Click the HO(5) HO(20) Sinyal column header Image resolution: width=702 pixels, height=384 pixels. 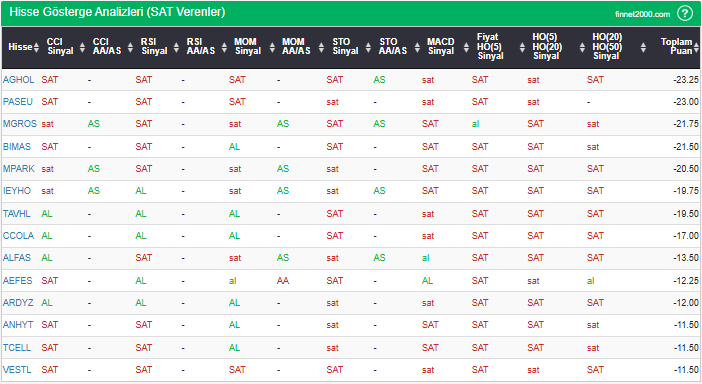(x=547, y=47)
